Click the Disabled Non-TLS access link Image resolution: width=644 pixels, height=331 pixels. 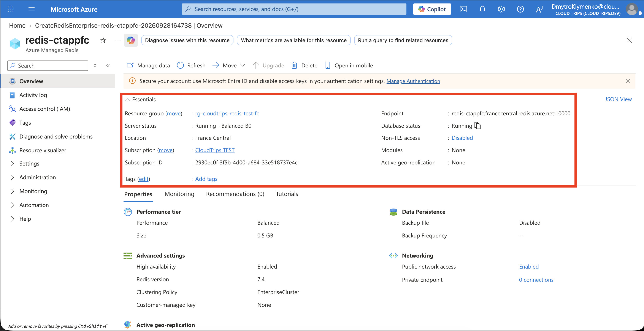462,138
